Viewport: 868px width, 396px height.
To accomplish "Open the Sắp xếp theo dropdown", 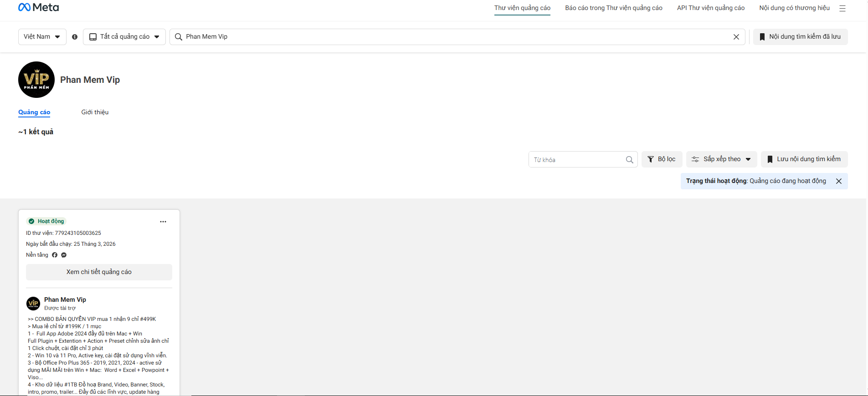I will (x=721, y=159).
